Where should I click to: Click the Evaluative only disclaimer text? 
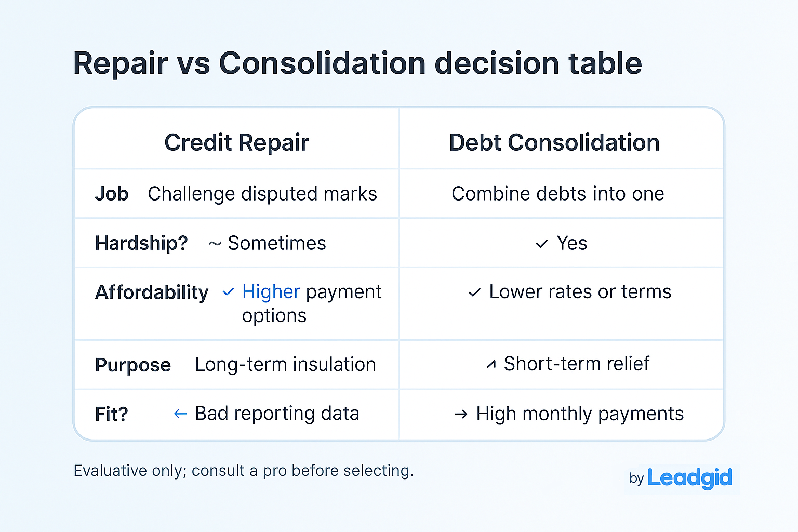point(244,471)
